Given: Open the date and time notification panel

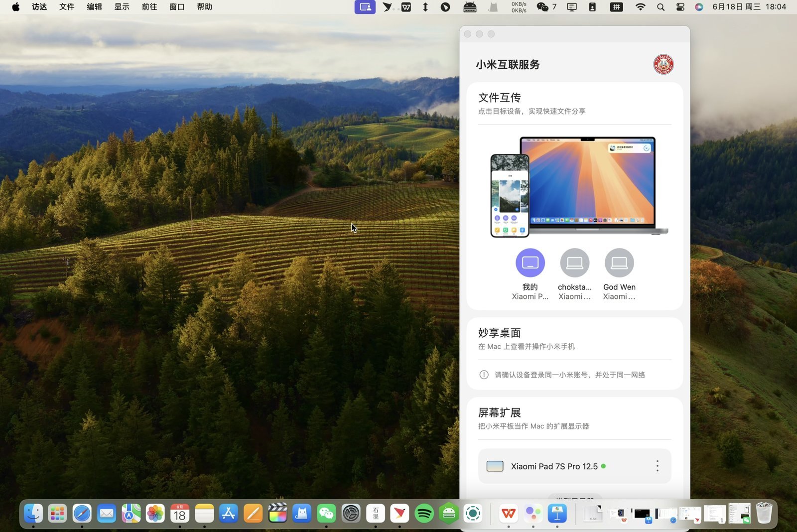Looking at the screenshot, I should click(x=749, y=7).
